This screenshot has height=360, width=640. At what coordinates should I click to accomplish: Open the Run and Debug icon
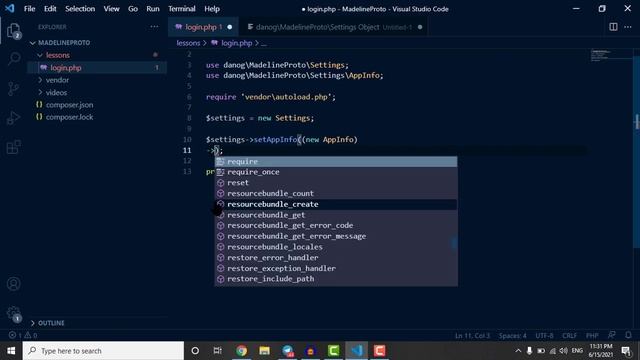(13, 118)
